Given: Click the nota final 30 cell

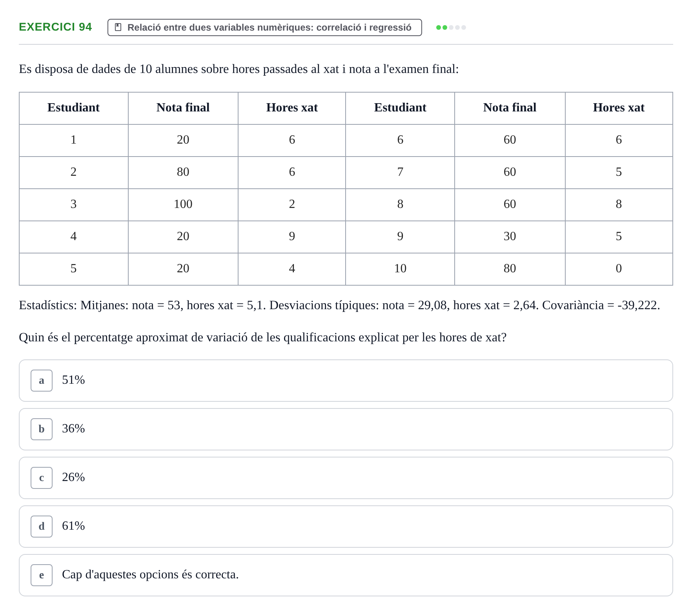Looking at the screenshot, I should pyautogui.click(x=510, y=237).
